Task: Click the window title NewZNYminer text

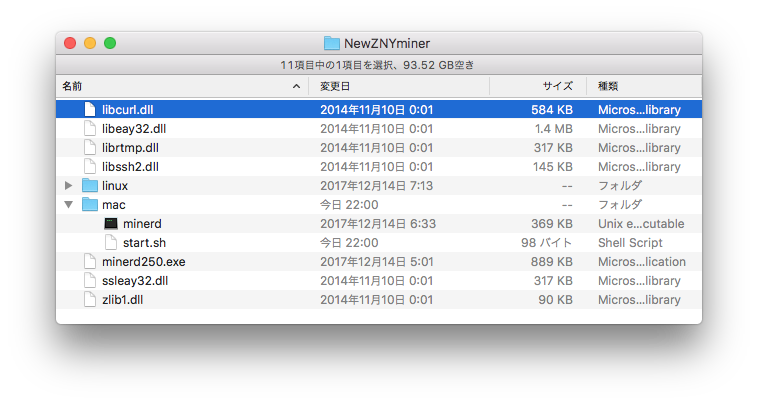Action: pyautogui.click(x=387, y=43)
